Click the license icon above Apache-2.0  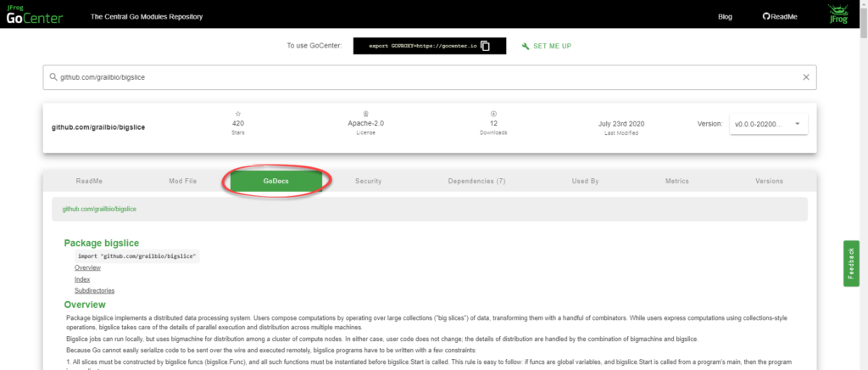coord(366,113)
